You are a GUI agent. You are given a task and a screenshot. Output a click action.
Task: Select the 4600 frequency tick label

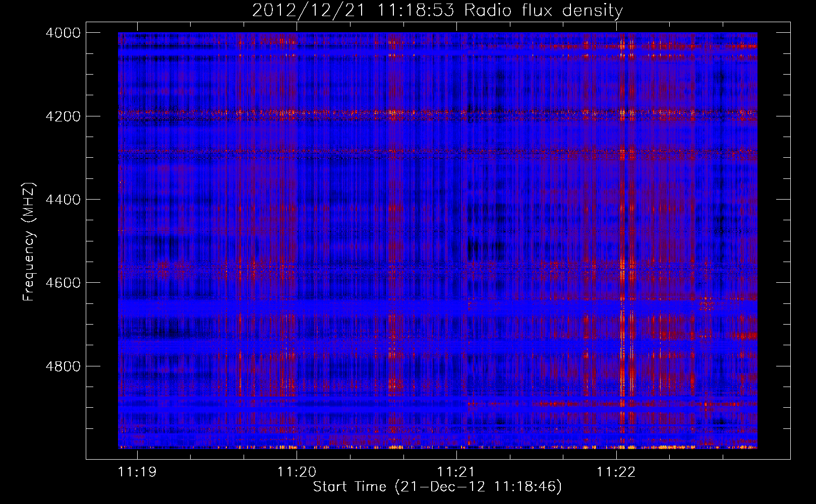[x=63, y=283]
